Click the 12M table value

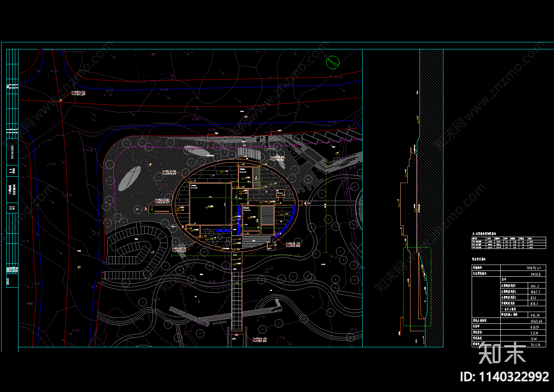pyautogui.click(x=534, y=339)
